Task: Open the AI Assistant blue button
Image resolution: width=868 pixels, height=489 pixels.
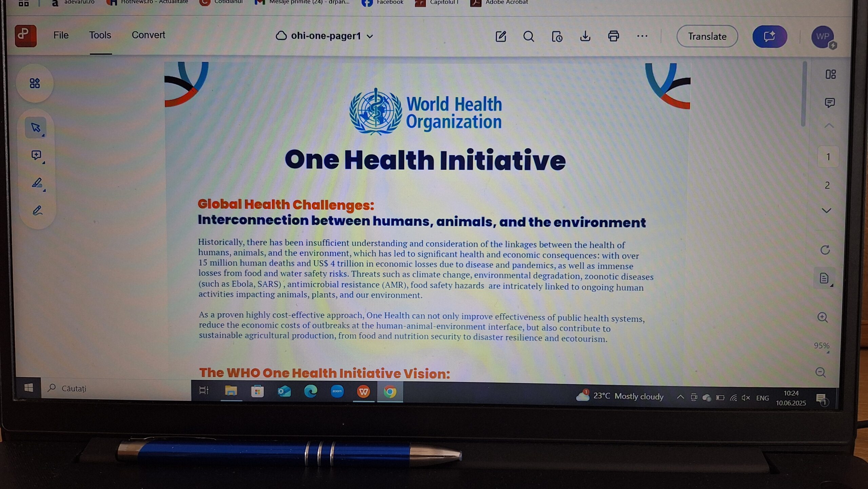Action: point(769,36)
